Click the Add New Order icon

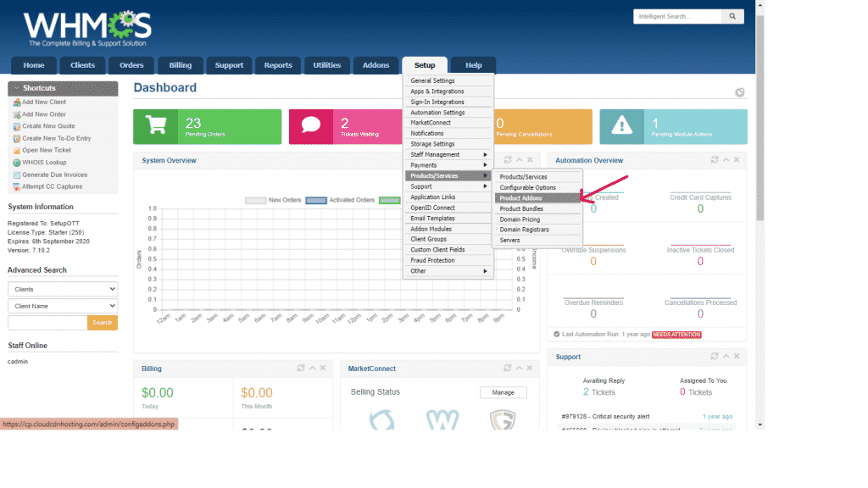click(x=17, y=114)
